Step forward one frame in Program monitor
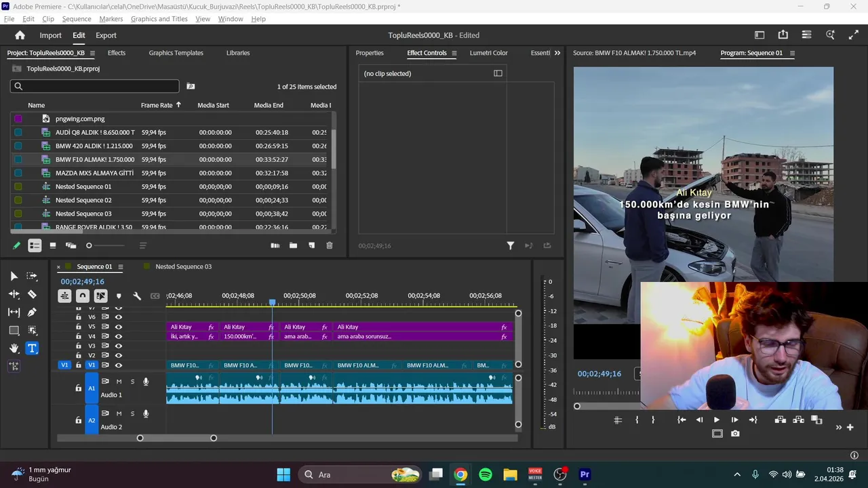 (735, 420)
